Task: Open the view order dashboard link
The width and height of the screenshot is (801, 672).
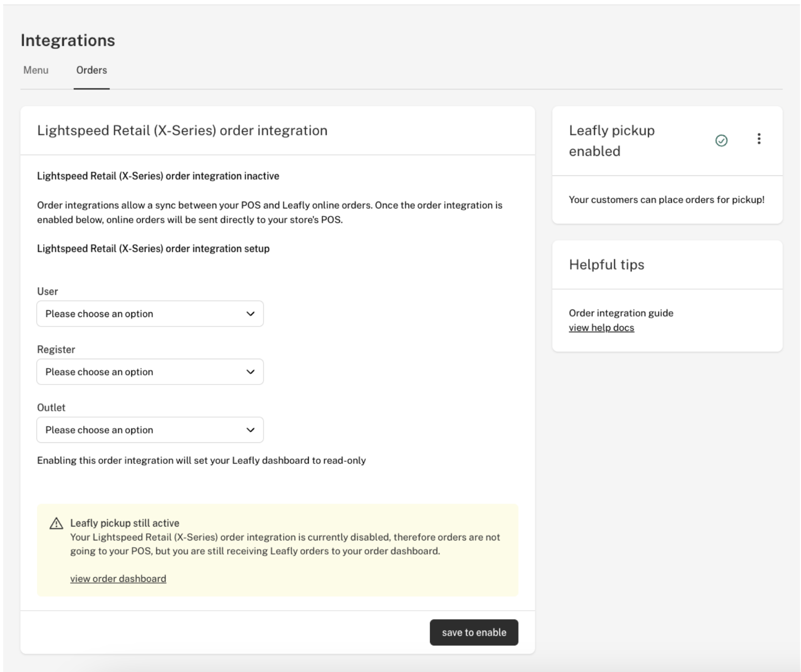Action: [118, 579]
